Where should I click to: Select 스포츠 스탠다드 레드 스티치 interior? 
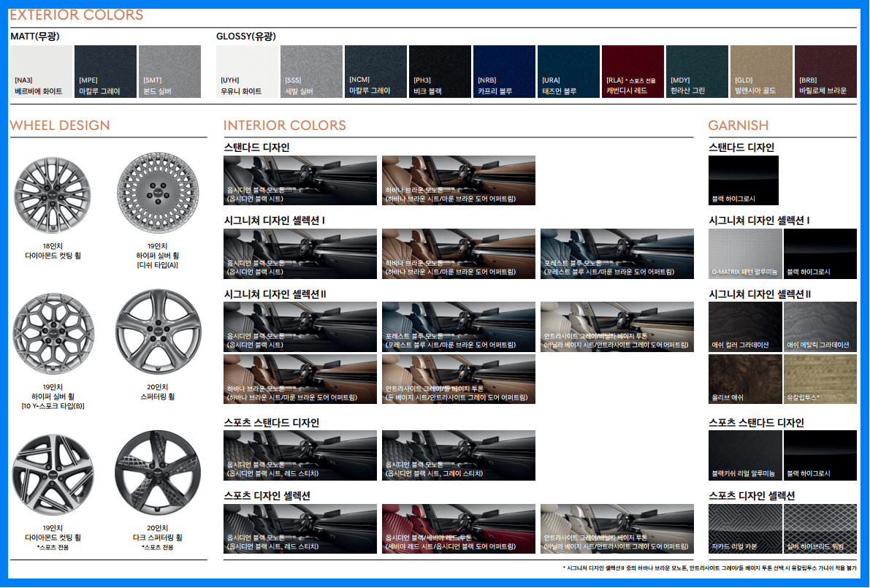point(300,455)
